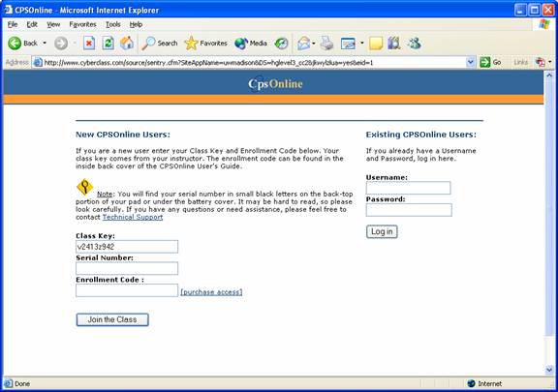Click the Serial Number input field

(x=127, y=268)
